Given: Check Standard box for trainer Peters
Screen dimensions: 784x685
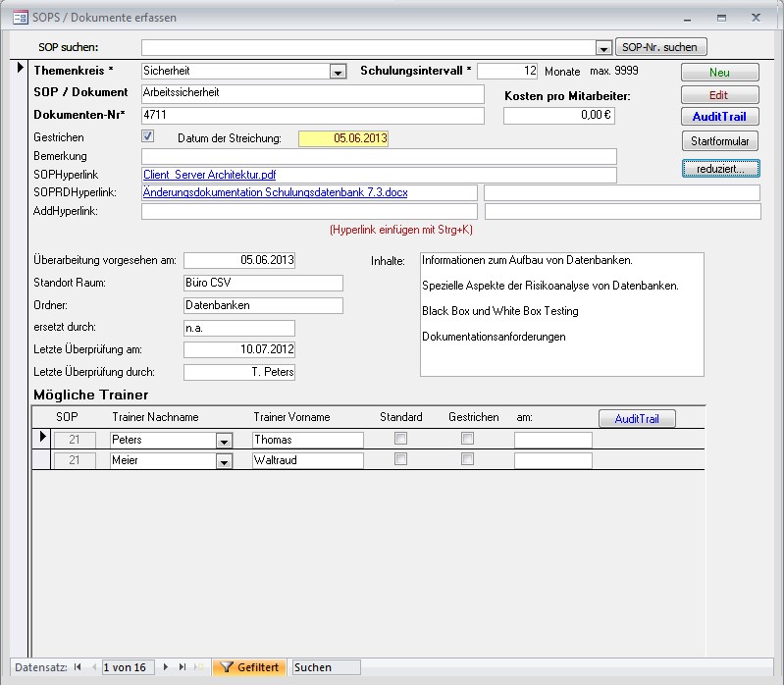Looking at the screenshot, I should click(400, 438).
